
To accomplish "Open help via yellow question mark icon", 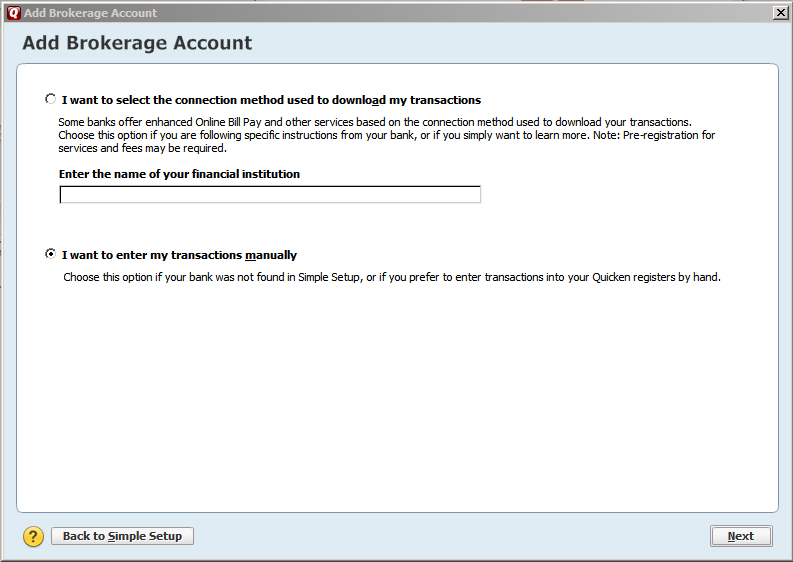I will point(33,536).
